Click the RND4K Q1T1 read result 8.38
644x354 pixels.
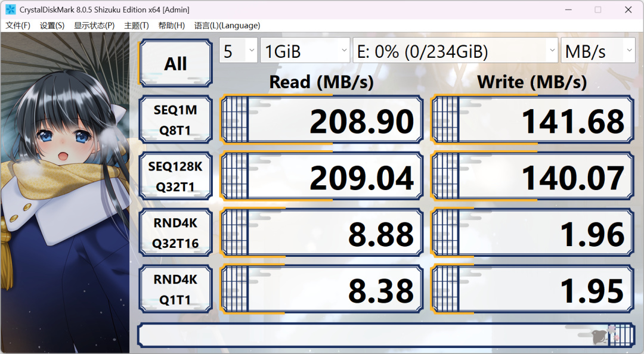[321, 289]
